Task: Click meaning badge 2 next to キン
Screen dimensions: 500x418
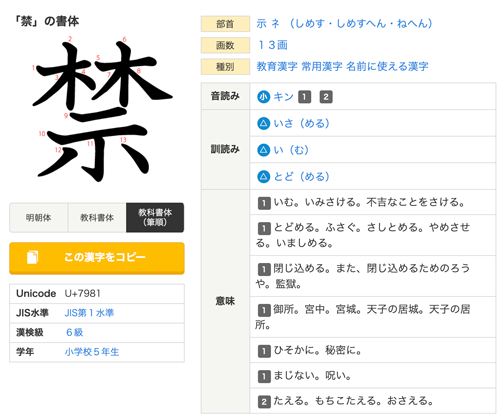Action: [326, 97]
